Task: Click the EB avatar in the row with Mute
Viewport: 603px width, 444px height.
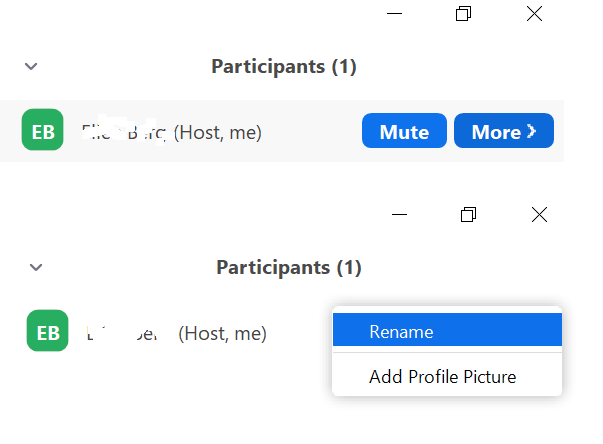Action: [x=43, y=130]
